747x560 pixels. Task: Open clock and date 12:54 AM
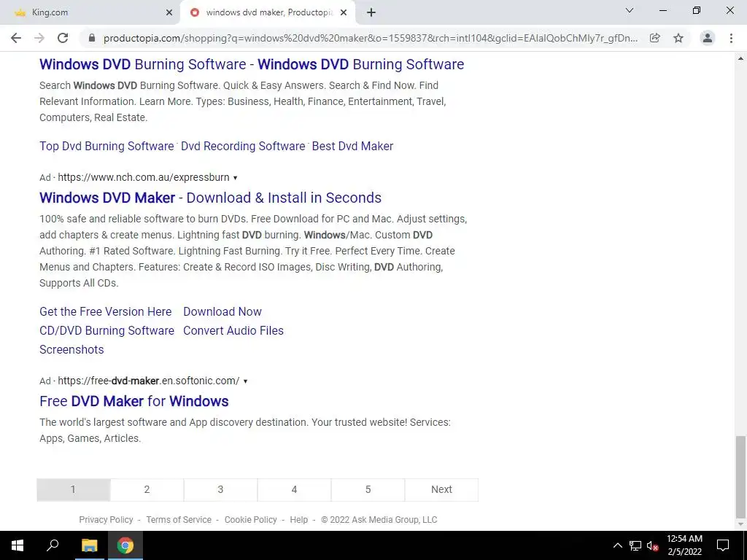pos(684,545)
